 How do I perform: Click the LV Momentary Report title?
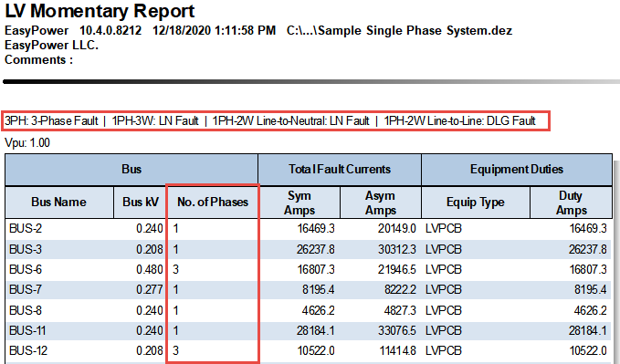click(x=100, y=11)
